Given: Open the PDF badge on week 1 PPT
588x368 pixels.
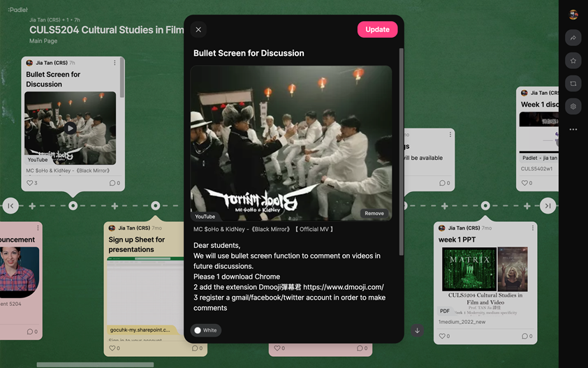Looking at the screenshot, I should pyautogui.click(x=445, y=311).
